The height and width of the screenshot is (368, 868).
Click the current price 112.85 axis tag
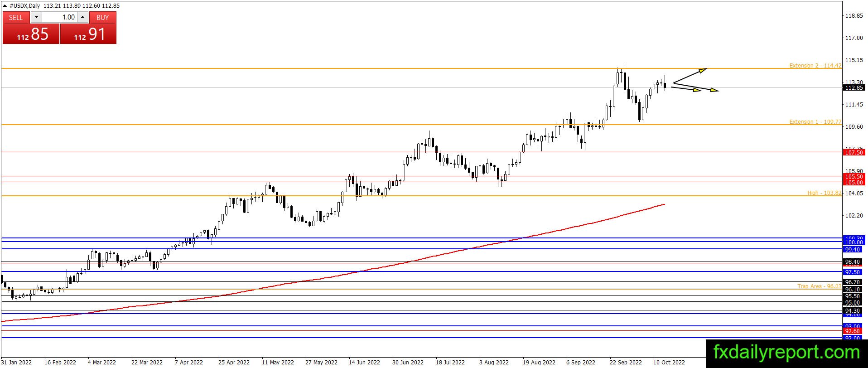(854, 88)
